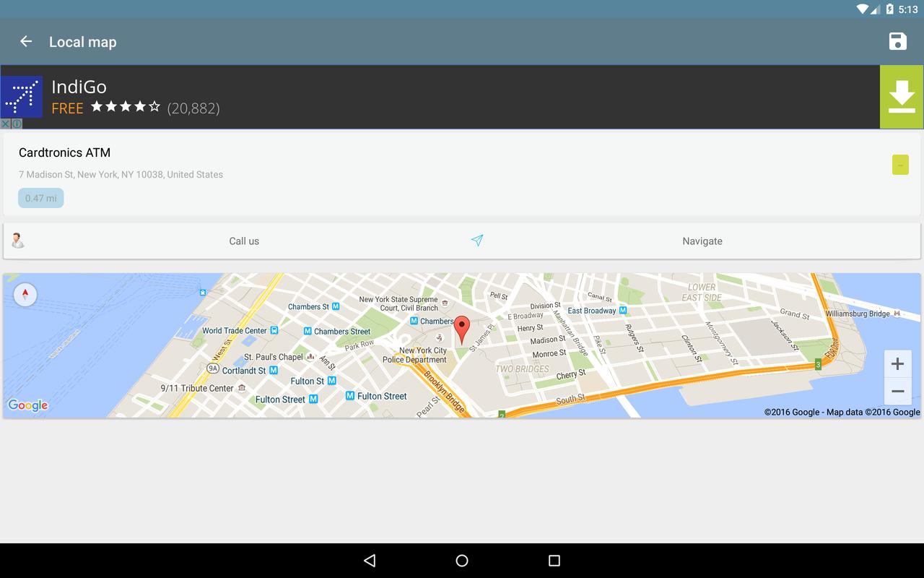Tap the ad info icon
The image size is (924, 578).
pyautogui.click(x=17, y=124)
